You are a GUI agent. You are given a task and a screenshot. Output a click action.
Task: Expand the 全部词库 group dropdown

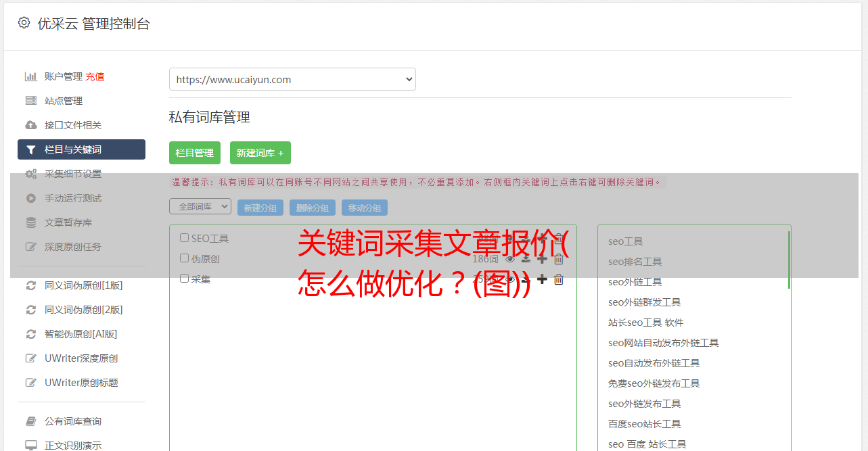click(x=200, y=207)
